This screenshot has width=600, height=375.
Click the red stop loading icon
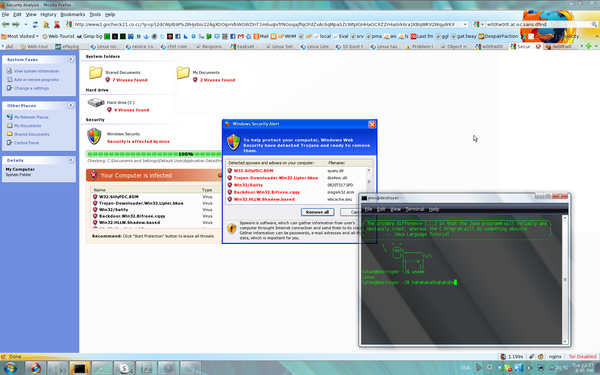pyautogui.click(x=57, y=24)
